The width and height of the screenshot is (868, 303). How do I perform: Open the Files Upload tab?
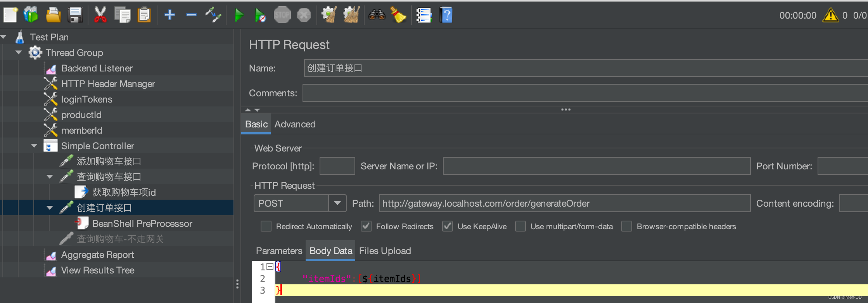point(385,251)
